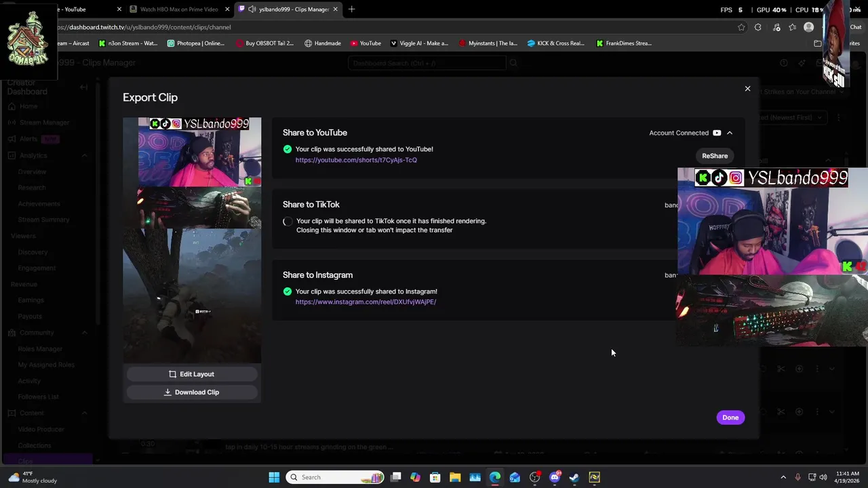This screenshot has width=868, height=488.
Task: Show hidden system tray icons
Action: (x=783, y=477)
